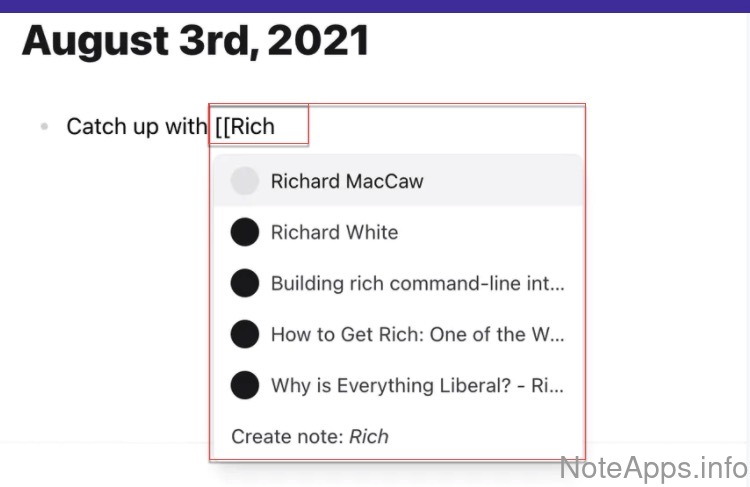Image resolution: width=750 pixels, height=487 pixels.
Task: Select the Richard MacCaw suggestion
Action: pyautogui.click(x=347, y=181)
